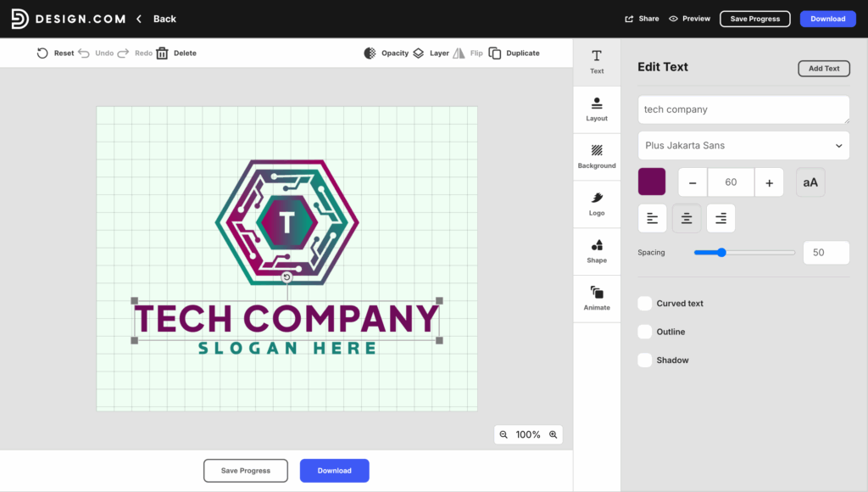Screen dimensions: 868x492
Task: Click the Reset icon in toolbar
Action: click(42, 53)
